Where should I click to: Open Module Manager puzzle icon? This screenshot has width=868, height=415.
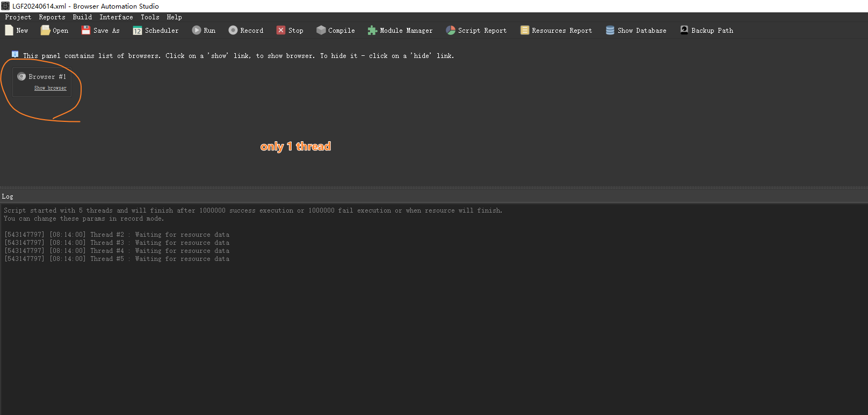(372, 31)
